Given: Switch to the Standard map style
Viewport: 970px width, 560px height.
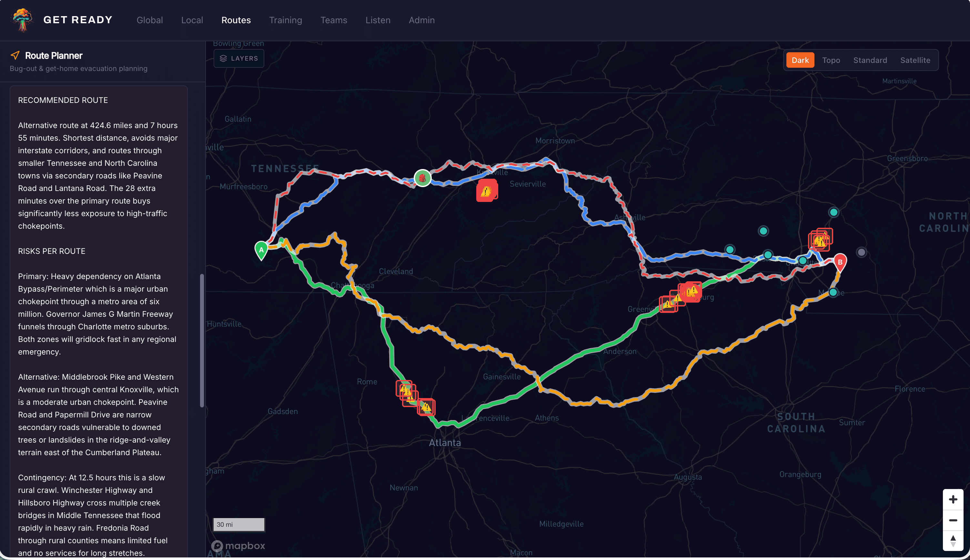Looking at the screenshot, I should [870, 60].
